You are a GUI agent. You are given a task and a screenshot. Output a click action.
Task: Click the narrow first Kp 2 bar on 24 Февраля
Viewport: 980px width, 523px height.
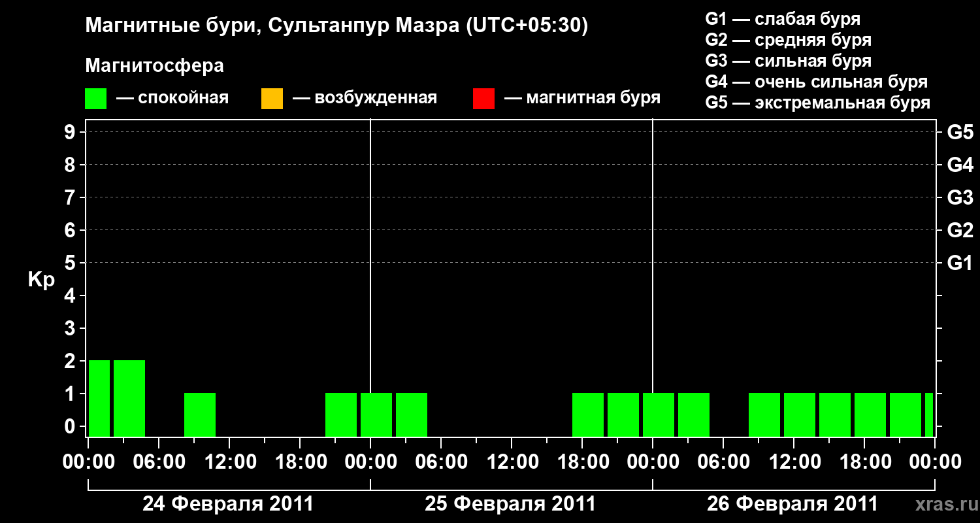pos(99,398)
